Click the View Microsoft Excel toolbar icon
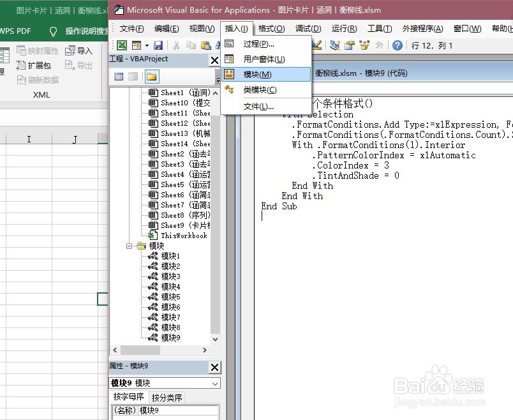This screenshot has height=420, width=513. [x=122, y=45]
